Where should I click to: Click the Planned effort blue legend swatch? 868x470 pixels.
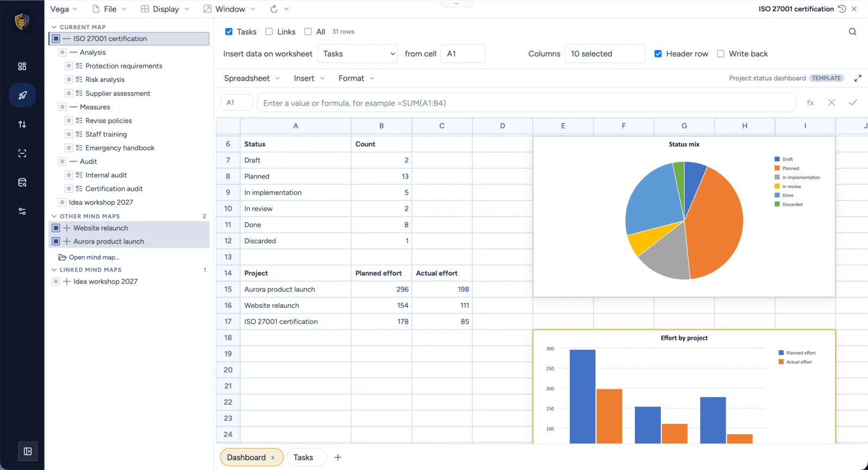tap(781, 353)
